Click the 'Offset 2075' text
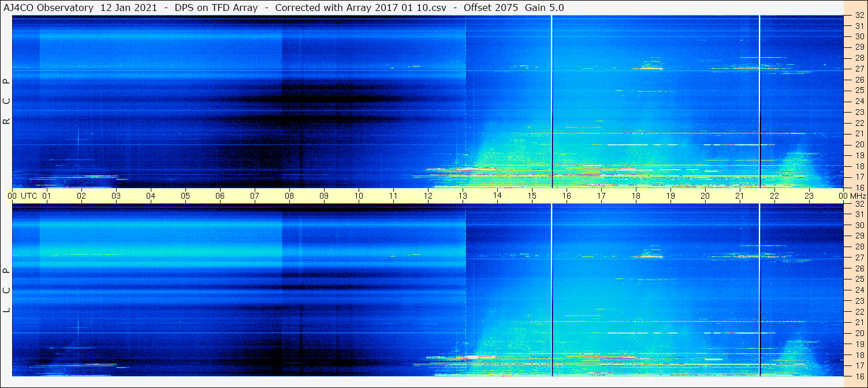This screenshot has width=868, height=388. click(491, 8)
